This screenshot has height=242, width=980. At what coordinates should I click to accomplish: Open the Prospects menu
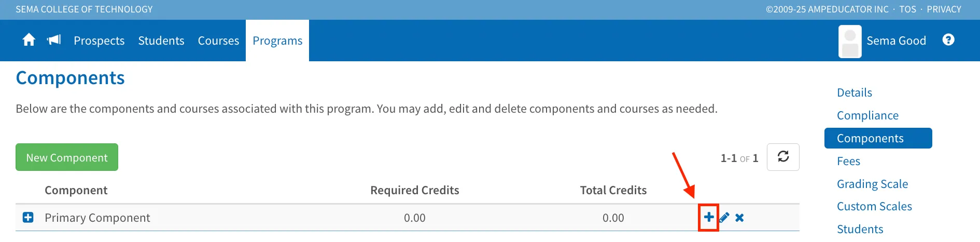[x=99, y=41]
